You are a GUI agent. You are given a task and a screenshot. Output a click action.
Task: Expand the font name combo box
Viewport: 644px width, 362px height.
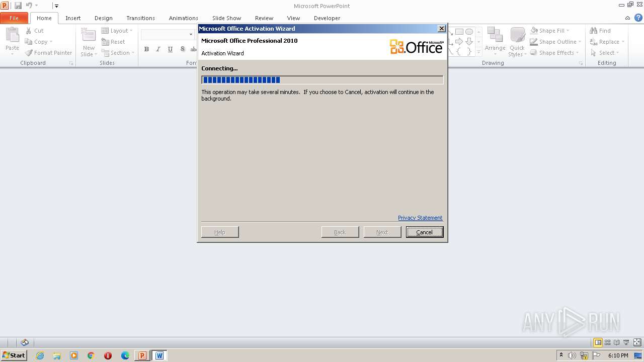191,35
